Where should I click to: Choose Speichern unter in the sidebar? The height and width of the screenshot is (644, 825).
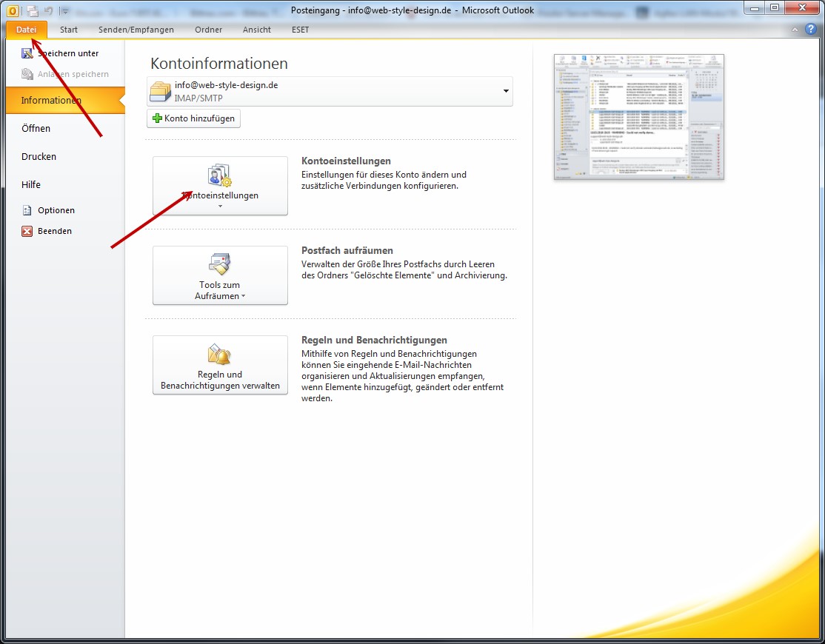pos(60,53)
